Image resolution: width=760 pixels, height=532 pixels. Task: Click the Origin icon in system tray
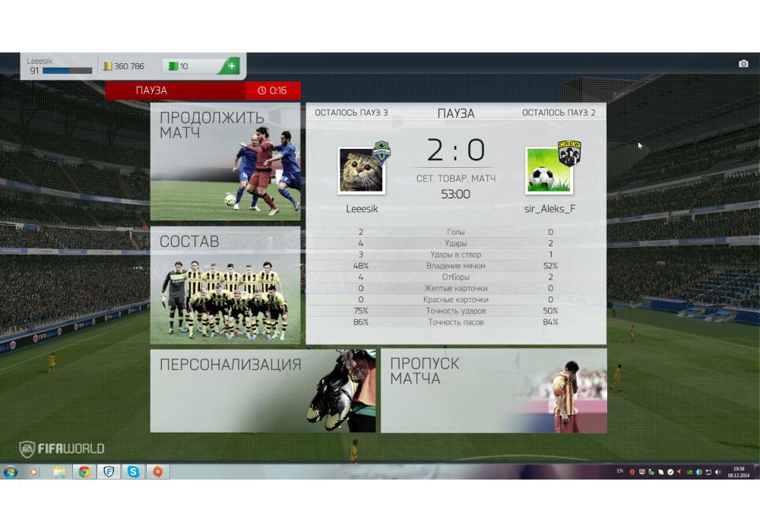click(x=632, y=472)
